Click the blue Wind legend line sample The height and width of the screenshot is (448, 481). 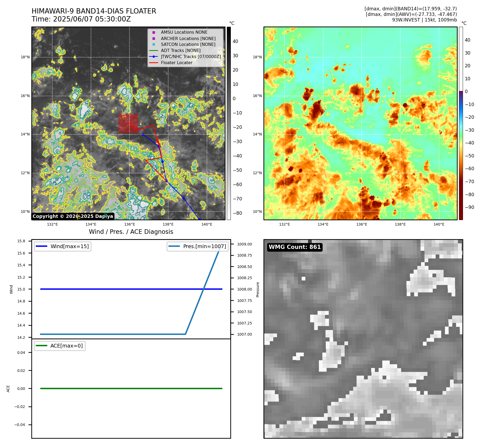coord(41,246)
